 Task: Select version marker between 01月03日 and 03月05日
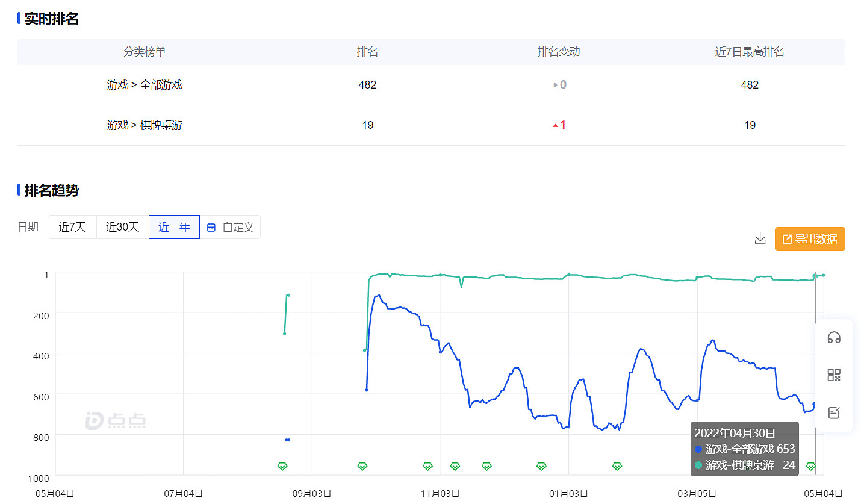click(617, 466)
